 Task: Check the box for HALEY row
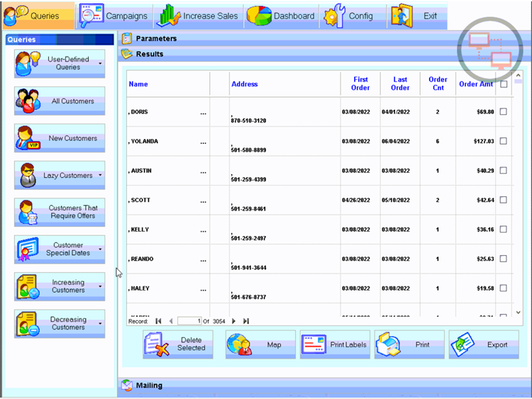[504, 288]
